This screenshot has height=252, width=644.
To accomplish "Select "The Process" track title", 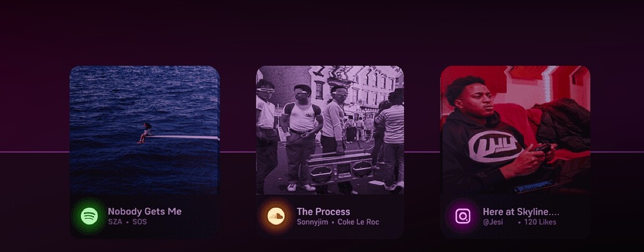I will pos(323,212).
